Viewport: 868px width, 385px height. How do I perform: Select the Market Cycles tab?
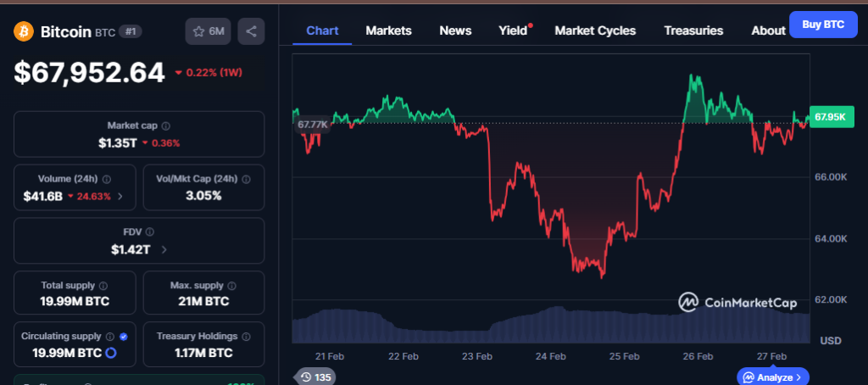[x=594, y=31]
